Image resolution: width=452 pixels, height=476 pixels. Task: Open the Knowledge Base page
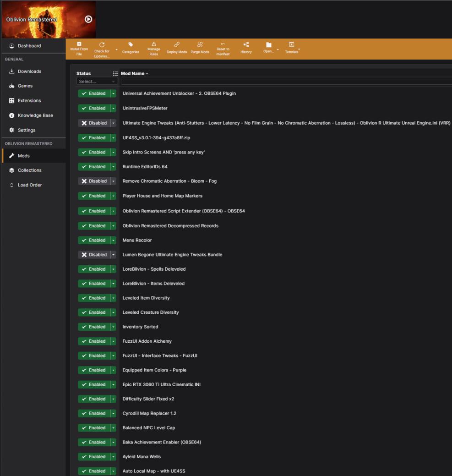[34, 115]
